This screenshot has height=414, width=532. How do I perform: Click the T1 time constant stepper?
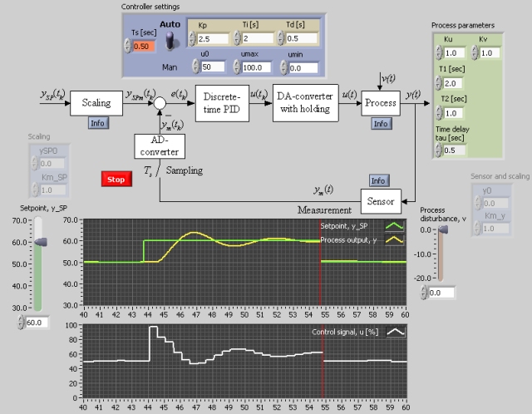tap(436, 83)
